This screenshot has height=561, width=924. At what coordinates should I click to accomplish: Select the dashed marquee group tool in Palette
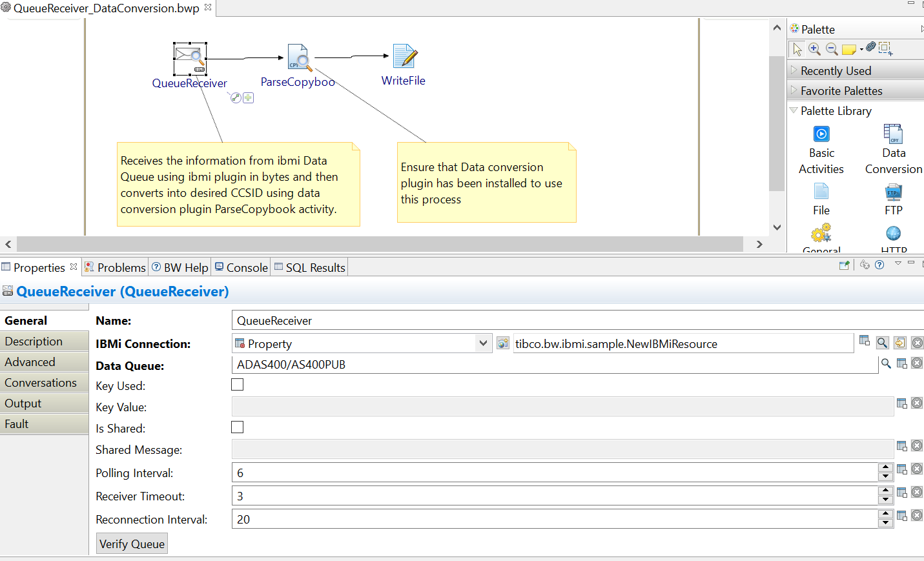pyautogui.click(x=885, y=48)
